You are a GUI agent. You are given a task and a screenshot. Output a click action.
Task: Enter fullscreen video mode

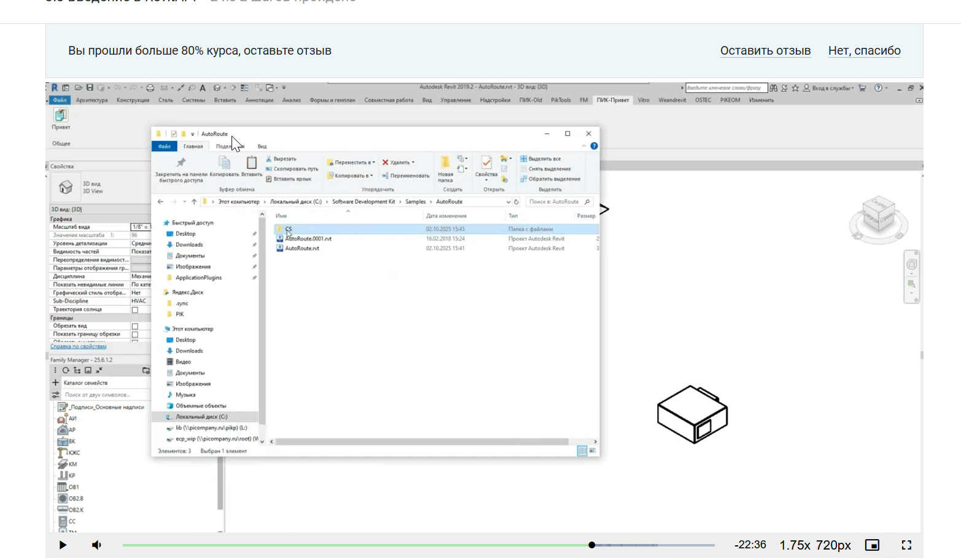[906, 545]
